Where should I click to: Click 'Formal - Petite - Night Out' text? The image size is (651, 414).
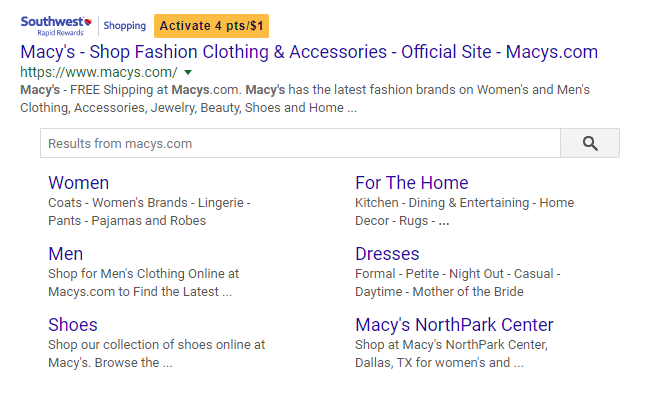coord(429,274)
